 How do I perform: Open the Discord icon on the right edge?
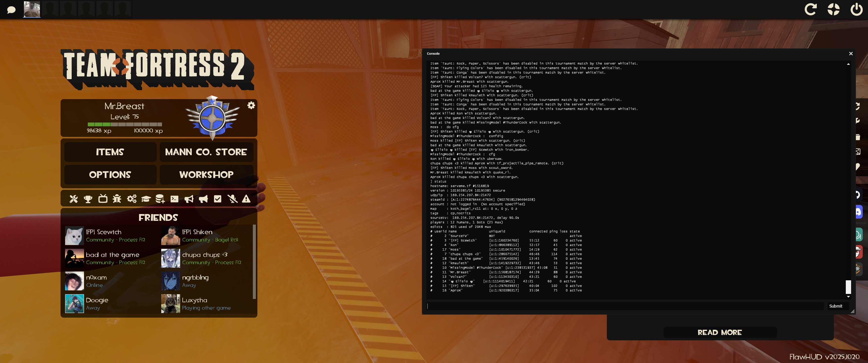tap(858, 212)
